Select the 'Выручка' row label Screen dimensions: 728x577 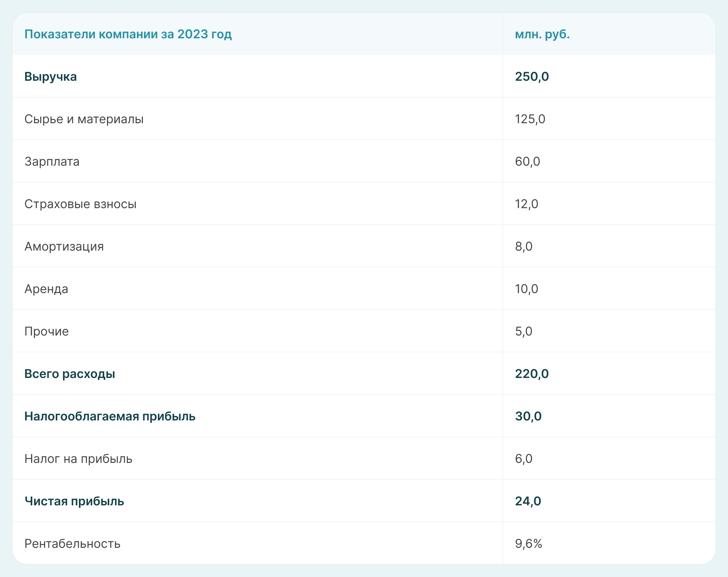tap(50, 77)
